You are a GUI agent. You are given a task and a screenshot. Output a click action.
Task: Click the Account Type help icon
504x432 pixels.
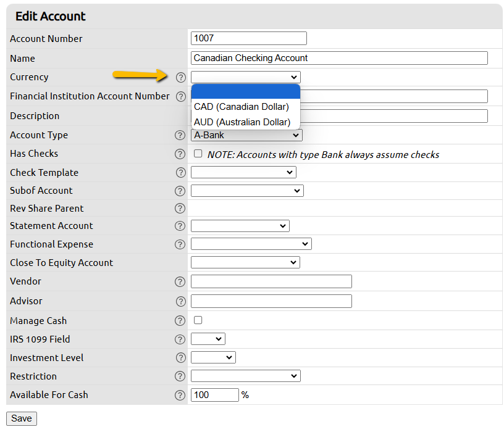(180, 135)
